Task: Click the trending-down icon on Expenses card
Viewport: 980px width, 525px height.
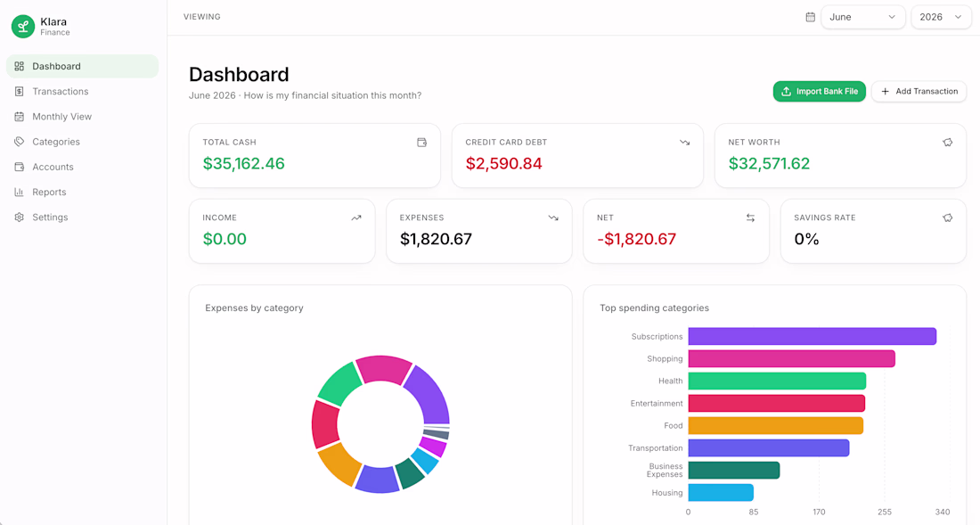Action: coord(553,218)
